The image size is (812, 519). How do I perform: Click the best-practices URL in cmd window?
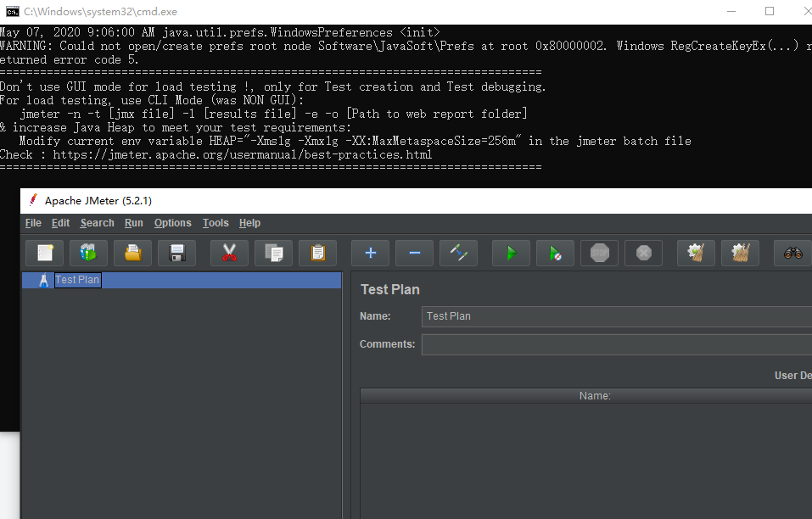243,154
